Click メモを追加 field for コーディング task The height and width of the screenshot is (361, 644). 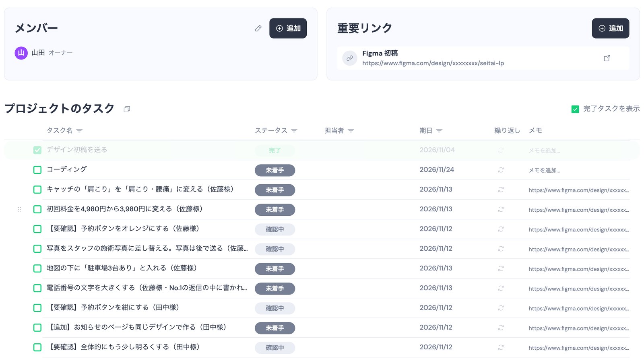pyautogui.click(x=544, y=170)
